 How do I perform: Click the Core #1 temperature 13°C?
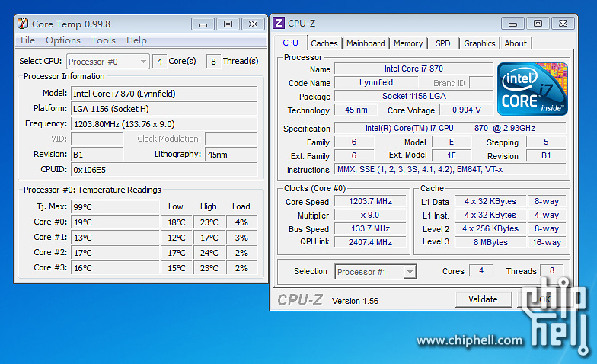click(x=114, y=238)
